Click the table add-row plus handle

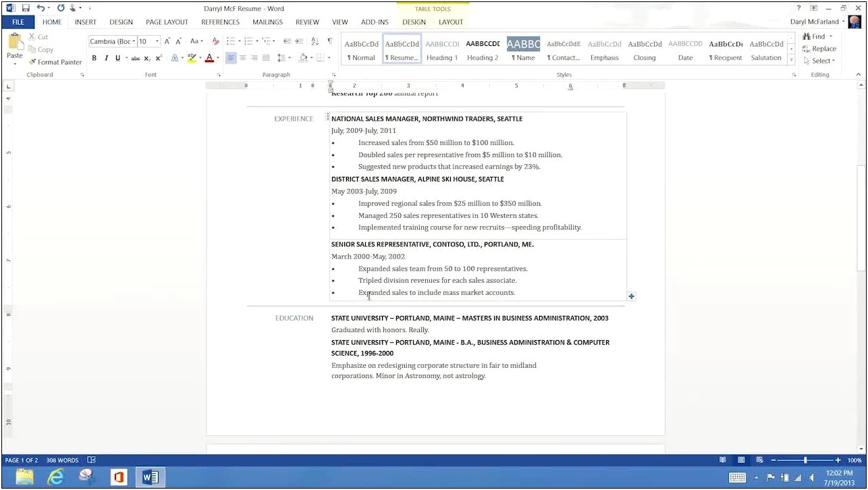click(631, 296)
